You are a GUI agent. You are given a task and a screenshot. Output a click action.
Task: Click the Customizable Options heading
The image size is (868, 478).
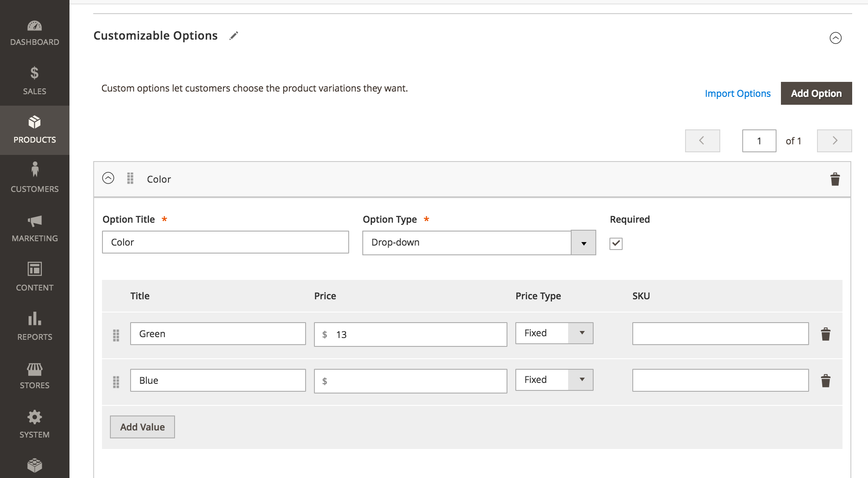[x=156, y=36]
